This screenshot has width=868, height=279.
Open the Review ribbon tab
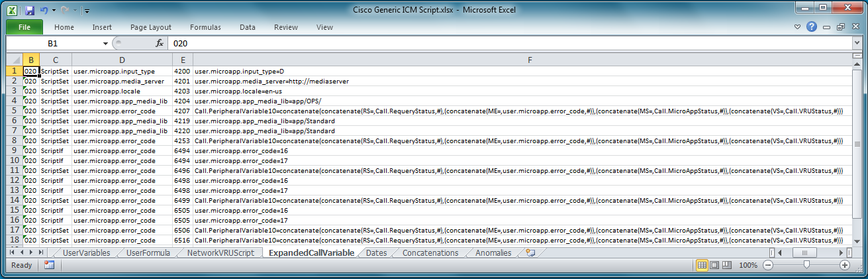coord(286,27)
